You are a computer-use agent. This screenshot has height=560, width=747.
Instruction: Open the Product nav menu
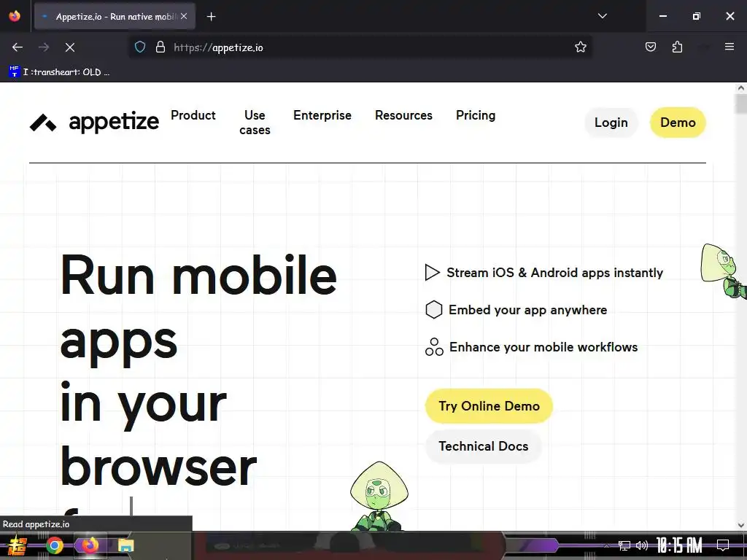(193, 115)
